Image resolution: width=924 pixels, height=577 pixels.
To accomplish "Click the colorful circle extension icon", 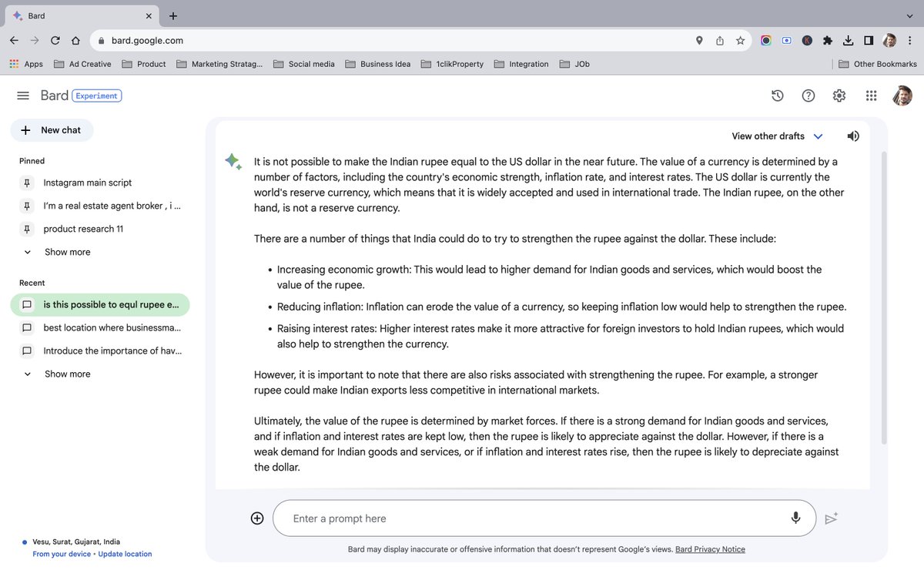I will point(765,41).
